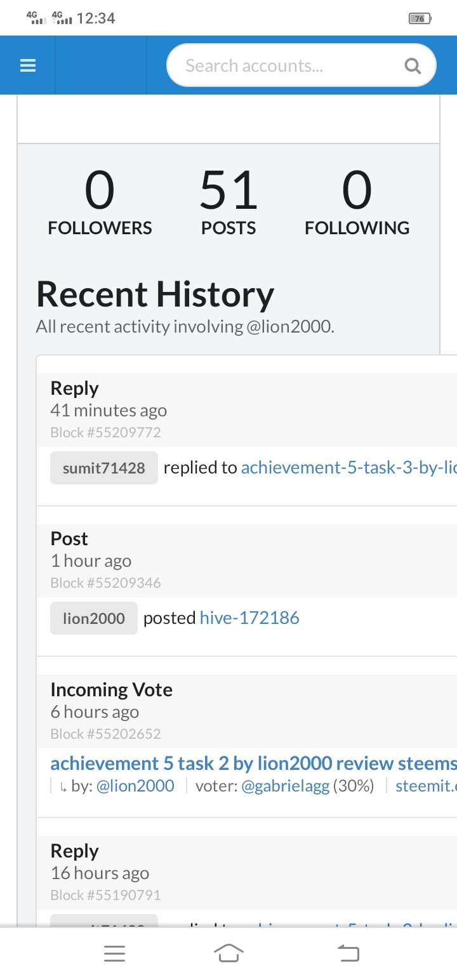Tap the Android back navigation icon

[x=348, y=953]
